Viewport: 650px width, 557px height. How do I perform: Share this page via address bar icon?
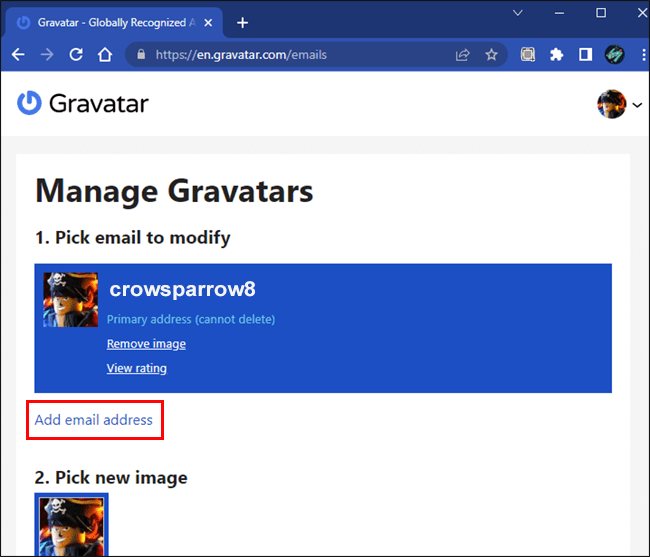[462, 54]
